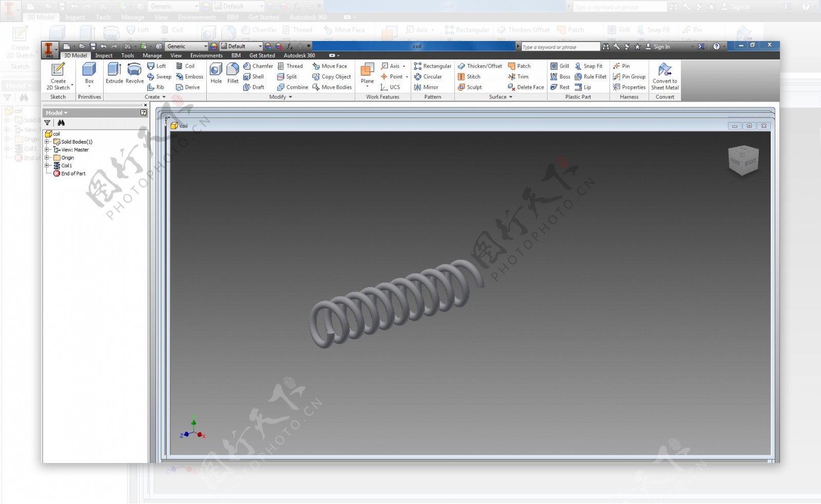Viewport: 821px width, 504px height.
Task: Open the View ribbon tab
Action: [176, 55]
